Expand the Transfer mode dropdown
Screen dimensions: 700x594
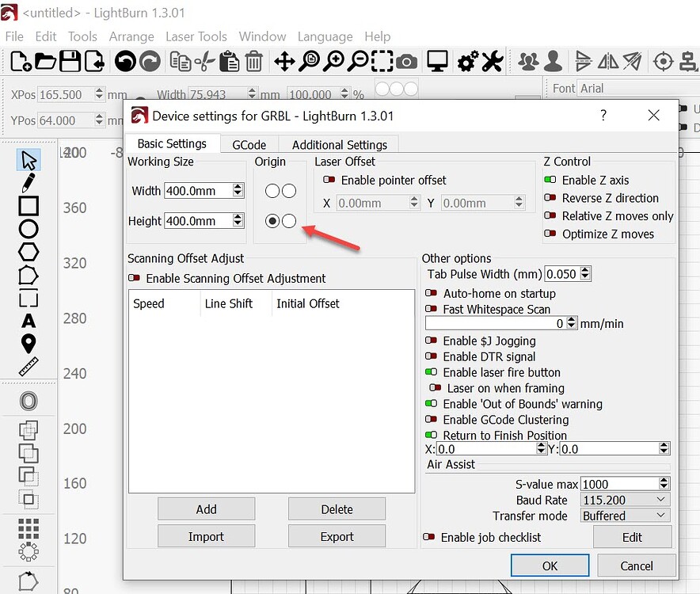[625, 516]
